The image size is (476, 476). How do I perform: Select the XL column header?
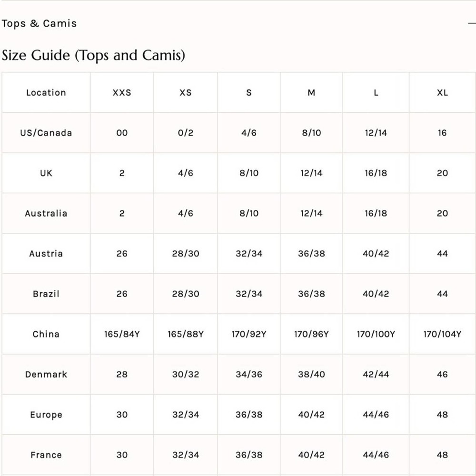442,93
